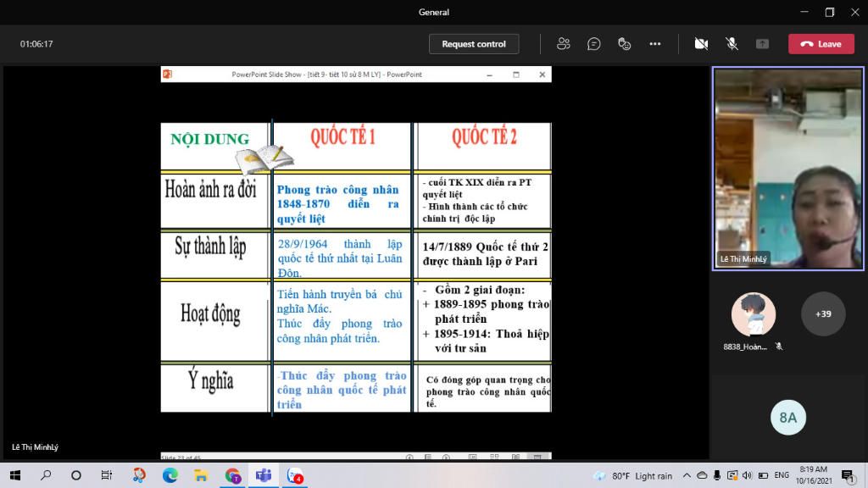The width and height of the screenshot is (868, 488).
Task: Expand the hidden system tray icons
Action: click(687, 475)
